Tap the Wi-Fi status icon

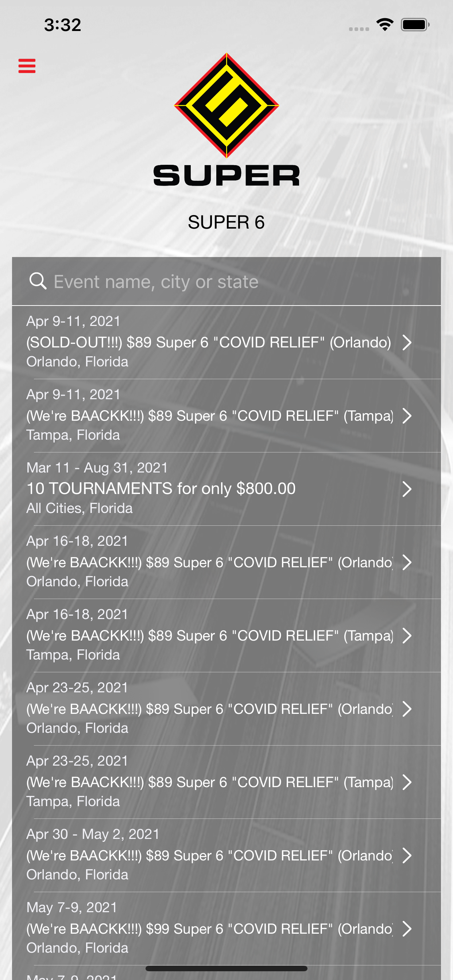tap(384, 25)
